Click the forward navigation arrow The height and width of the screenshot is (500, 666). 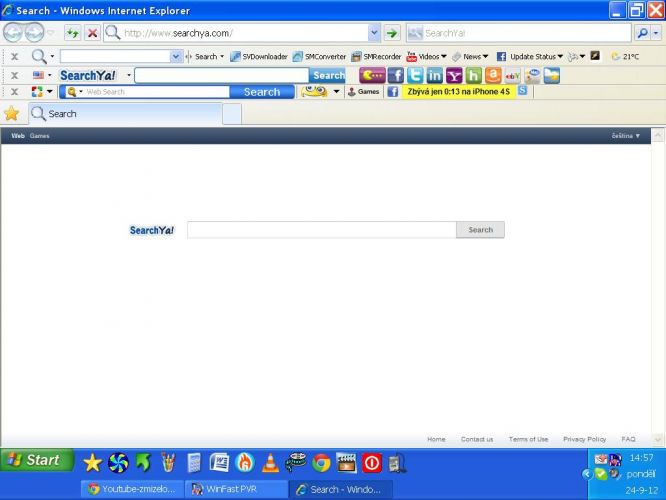pyautogui.click(x=34, y=32)
